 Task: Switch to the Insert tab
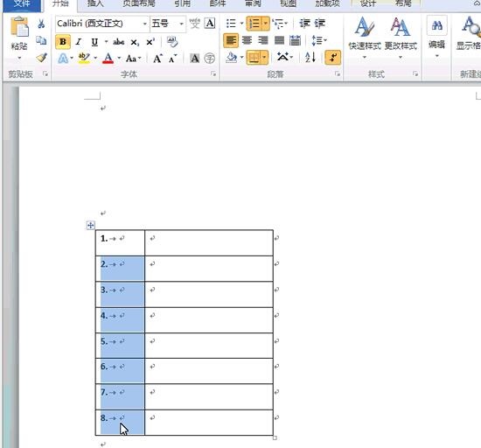95,3
